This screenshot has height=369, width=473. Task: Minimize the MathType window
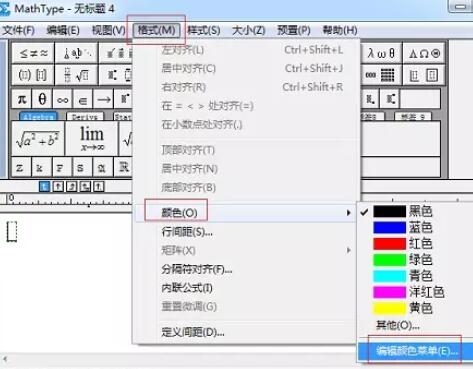coord(460,6)
